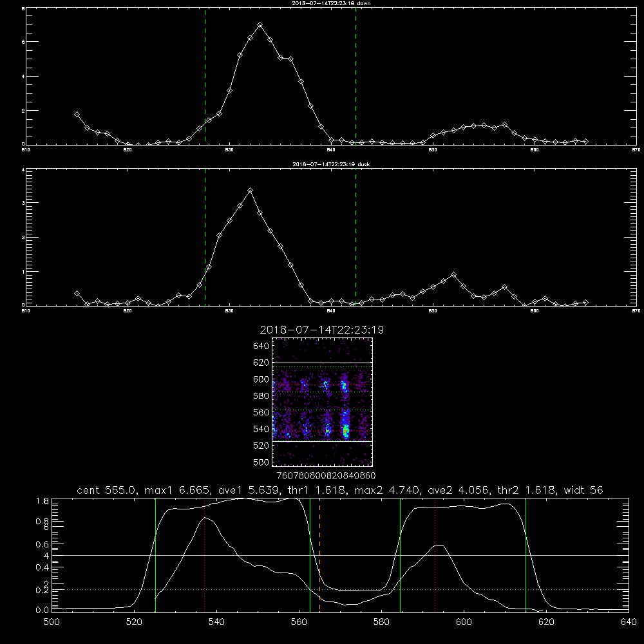Click the highest diamond marker in the dawn plot
This screenshot has height=644, width=644.
click(260, 25)
